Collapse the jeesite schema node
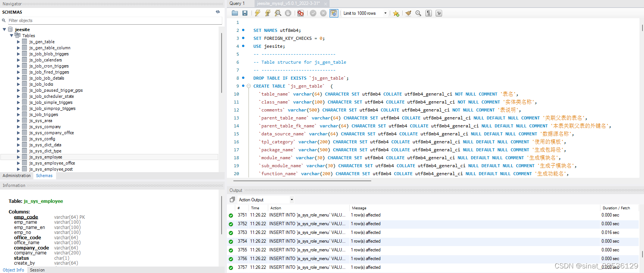 [x=5, y=30]
